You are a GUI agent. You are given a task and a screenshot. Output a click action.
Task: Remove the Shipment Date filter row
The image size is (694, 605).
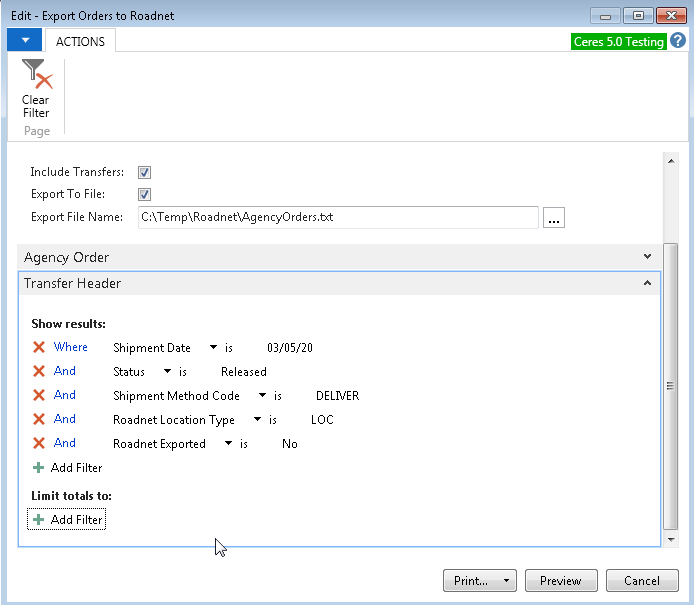click(39, 347)
